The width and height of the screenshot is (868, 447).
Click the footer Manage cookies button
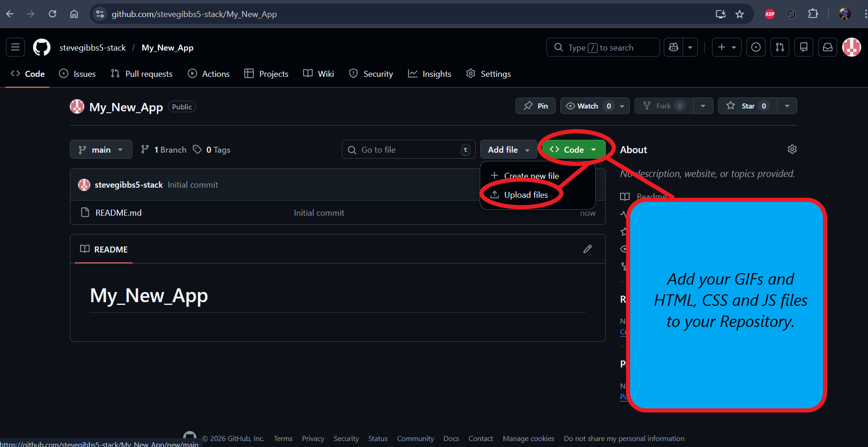(529, 438)
